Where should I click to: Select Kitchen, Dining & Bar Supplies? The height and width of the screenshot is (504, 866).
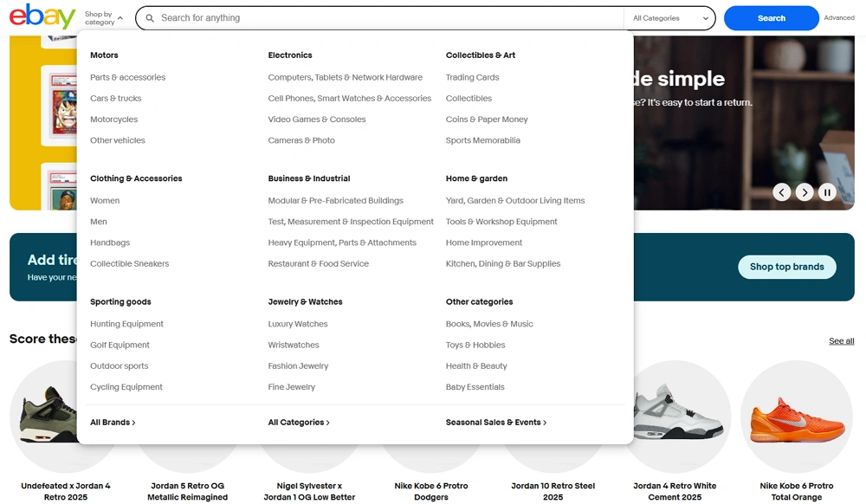point(502,263)
